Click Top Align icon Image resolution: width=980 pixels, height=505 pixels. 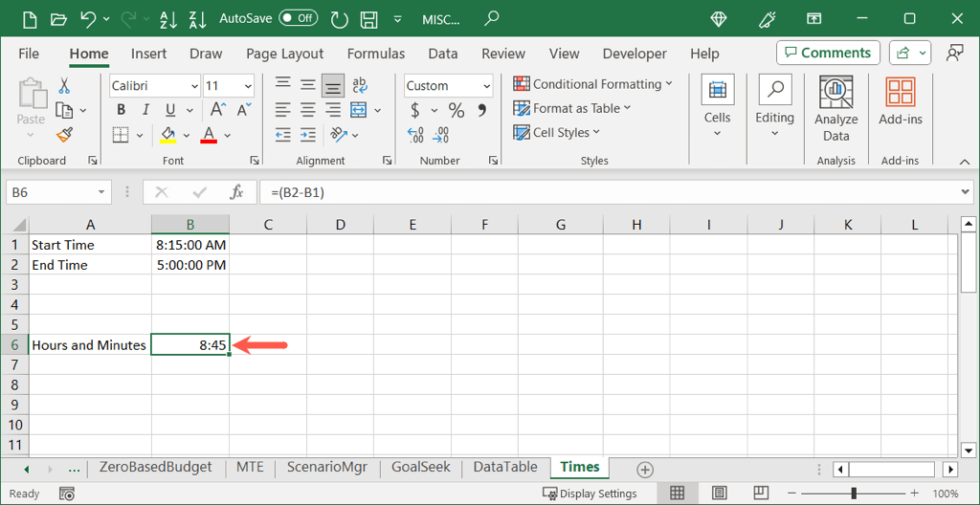(x=283, y=84)
